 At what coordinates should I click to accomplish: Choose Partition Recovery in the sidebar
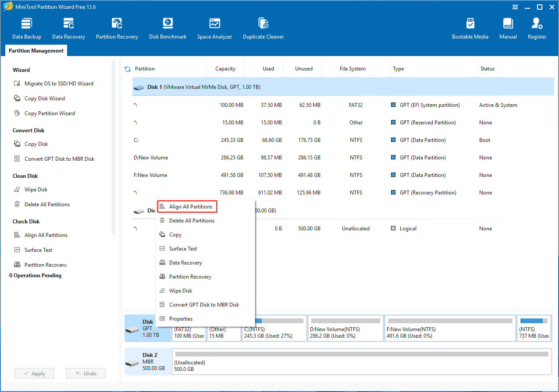tap(40, 265)
